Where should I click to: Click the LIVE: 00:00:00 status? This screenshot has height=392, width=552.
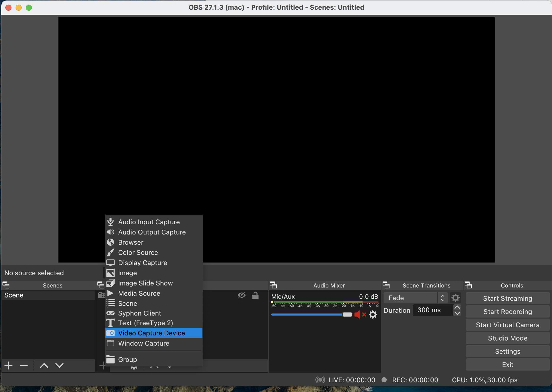(352, 380)
